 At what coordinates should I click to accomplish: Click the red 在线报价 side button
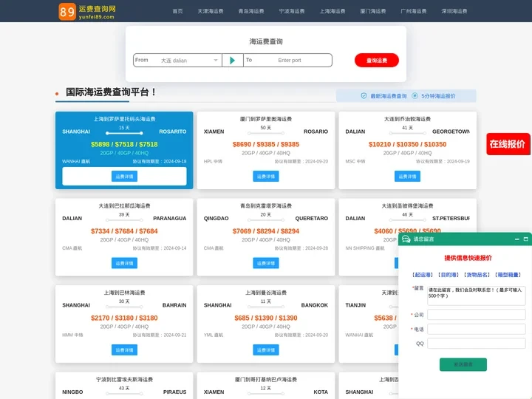click(x=508, y=144)
